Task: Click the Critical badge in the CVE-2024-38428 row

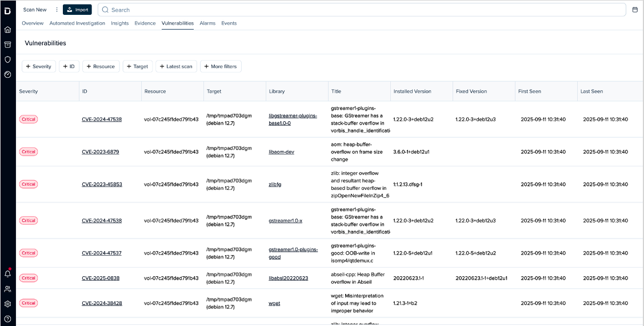Action: pyautogui.click(x=29, y=303)
